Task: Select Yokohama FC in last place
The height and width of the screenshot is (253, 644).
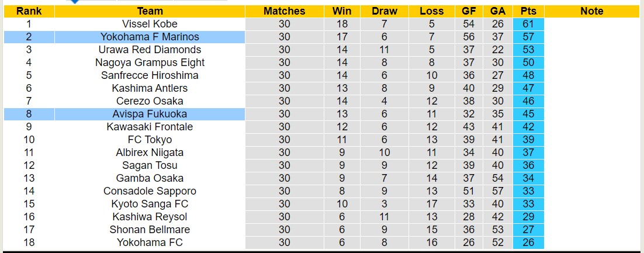Action: click(x=150, y=242)
